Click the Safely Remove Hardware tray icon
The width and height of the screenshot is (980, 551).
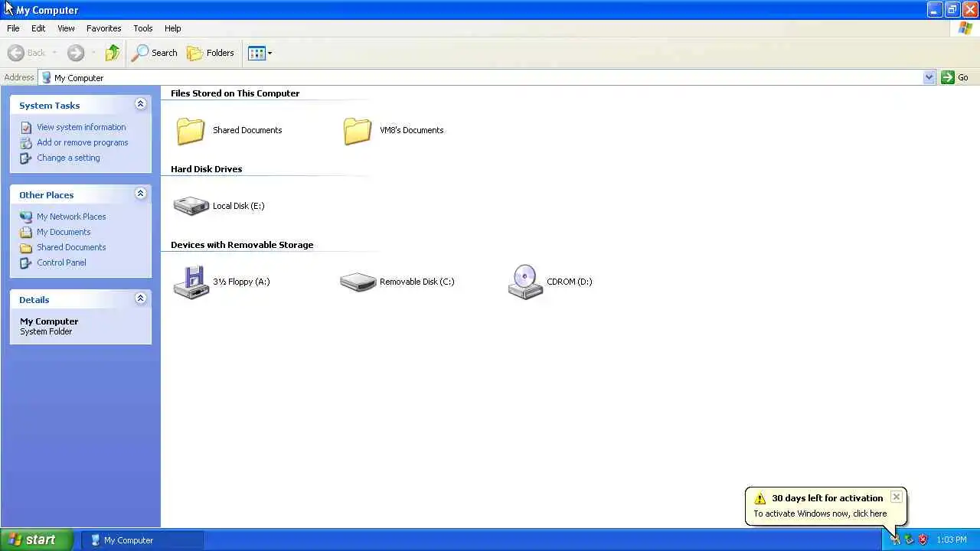click(x=909, y=540)
